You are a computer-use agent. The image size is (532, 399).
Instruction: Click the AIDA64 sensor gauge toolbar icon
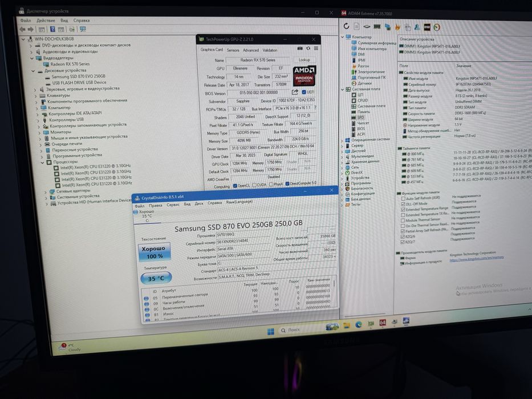point(437,27)
